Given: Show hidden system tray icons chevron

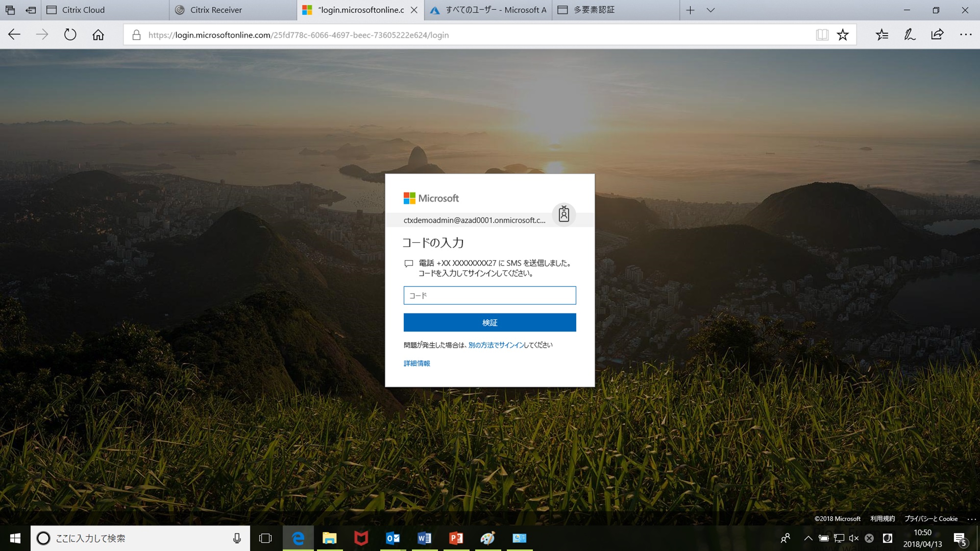Looking at the screenshot, I should [x=808, y=538].
